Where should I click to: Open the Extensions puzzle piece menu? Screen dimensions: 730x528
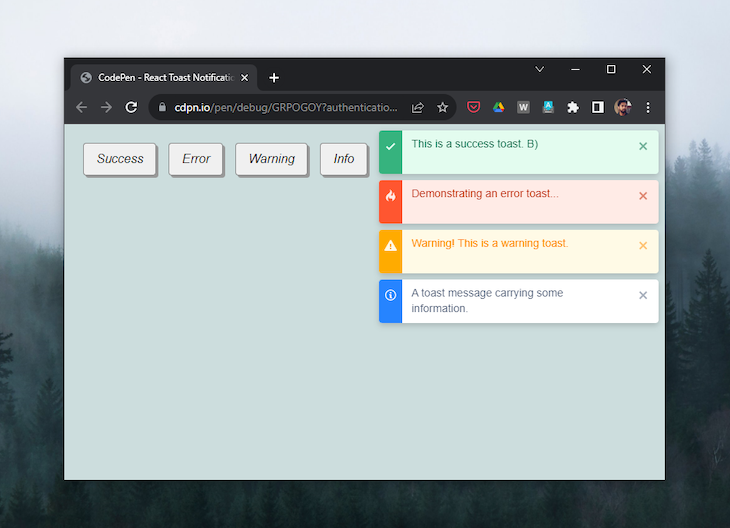pos(573,107)
